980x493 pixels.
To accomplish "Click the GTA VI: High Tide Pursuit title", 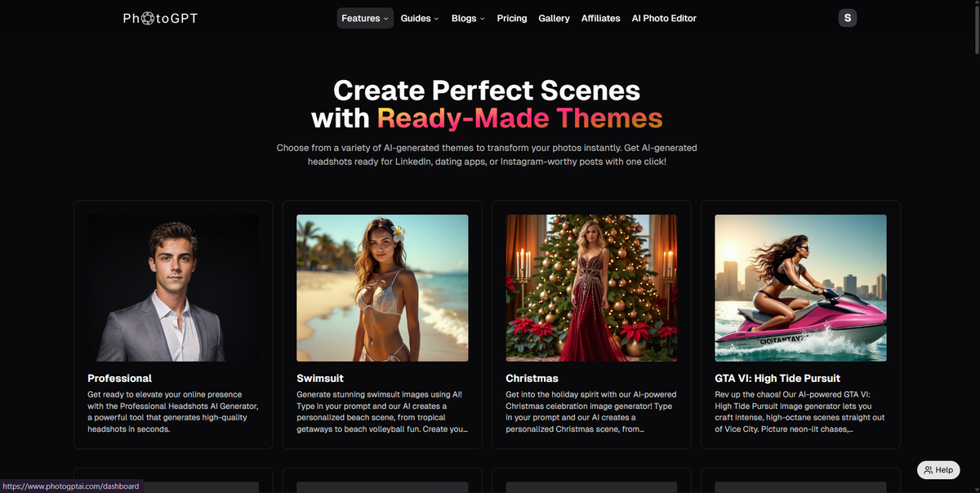I will coord(777,378).
